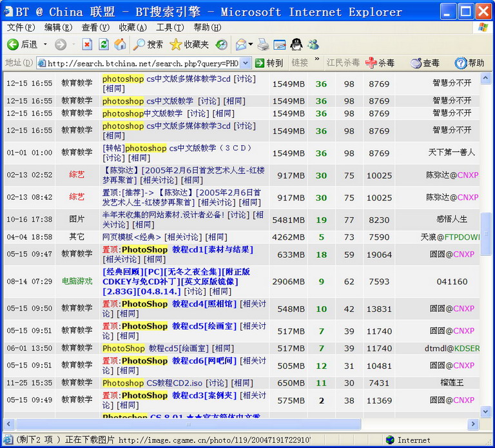The image size is (495, 448).
Task: Open Photoshop CS教程CD2.iso link
Action: [x=152, y=383]
